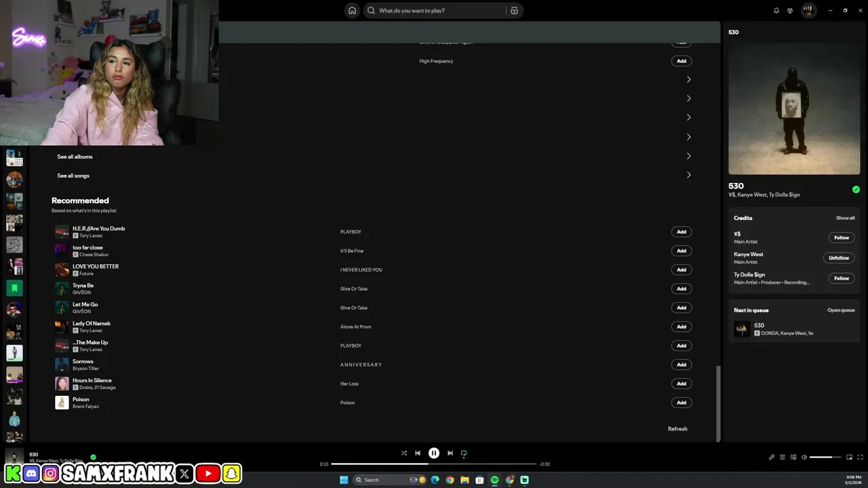Image resolution: width=868 pixels, height=488 pixels.
Task: Toggle saved checkmark in bottom now-playing bar
Action: pyautogui.click(x=94, y=457)
